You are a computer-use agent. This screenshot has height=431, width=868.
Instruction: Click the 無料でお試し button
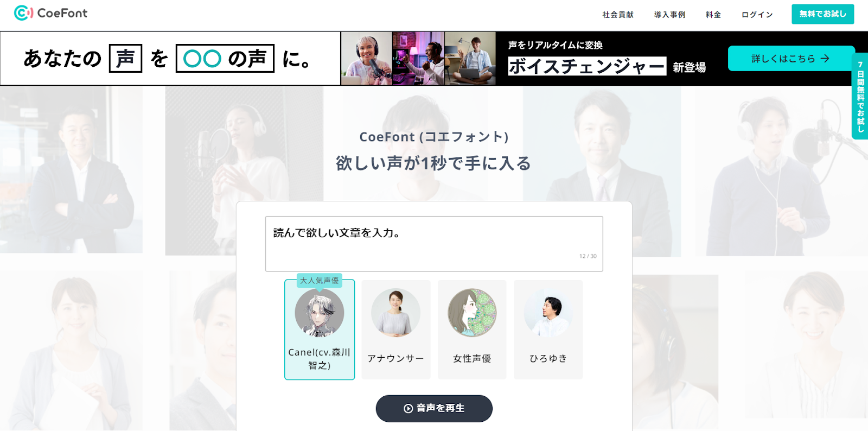pos(822,14)
